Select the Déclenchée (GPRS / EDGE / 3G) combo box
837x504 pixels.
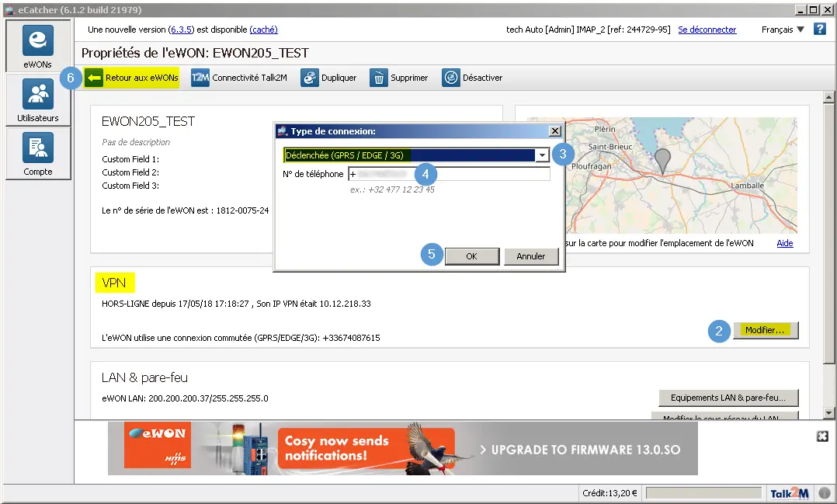click(x=416, y=155)
